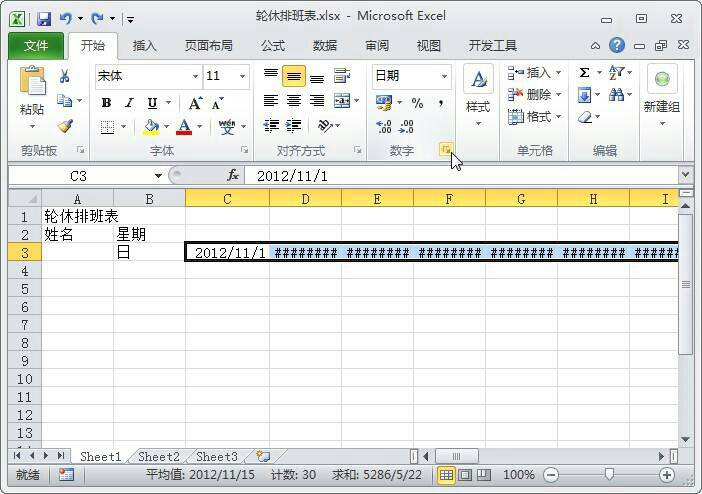The width and height of the screenshot is (702, 494).
Task: Open Font dialog launcher
Action: [x=245, y=150]
